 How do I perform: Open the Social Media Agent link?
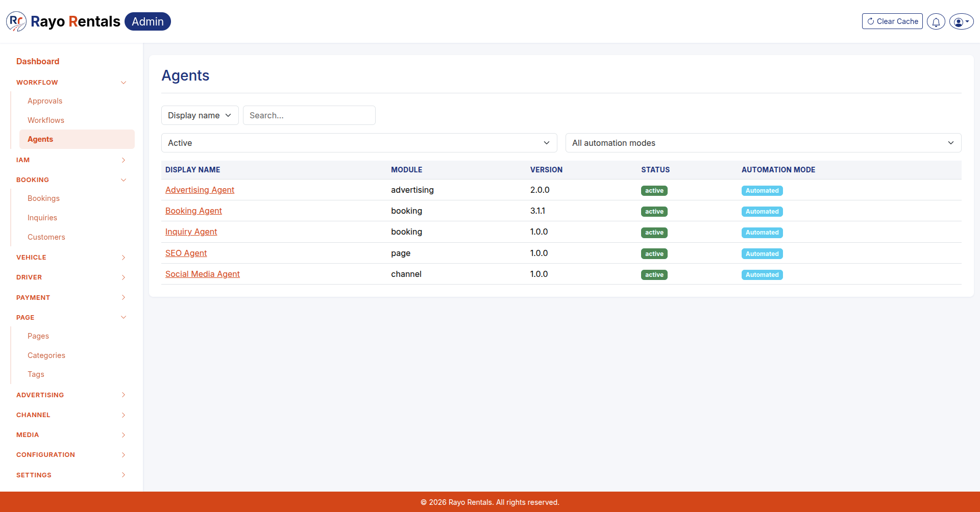[202, 274]
